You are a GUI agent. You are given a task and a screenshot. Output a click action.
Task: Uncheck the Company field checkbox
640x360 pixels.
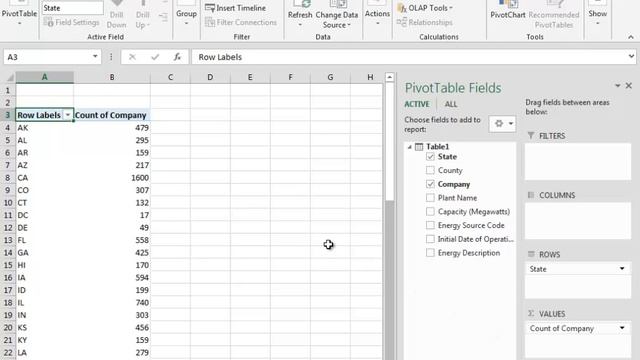pyautogui.click(x=430, y=184)
